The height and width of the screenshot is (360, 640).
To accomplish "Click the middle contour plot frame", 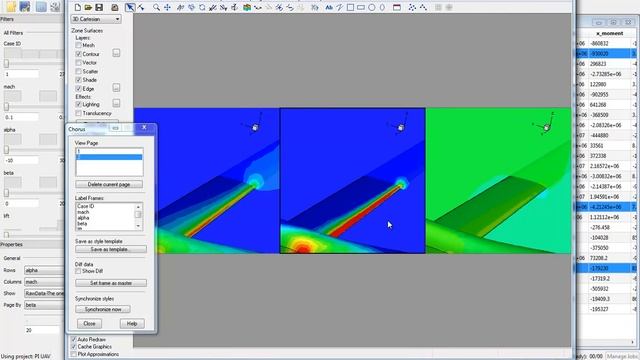I will [353, 180].
